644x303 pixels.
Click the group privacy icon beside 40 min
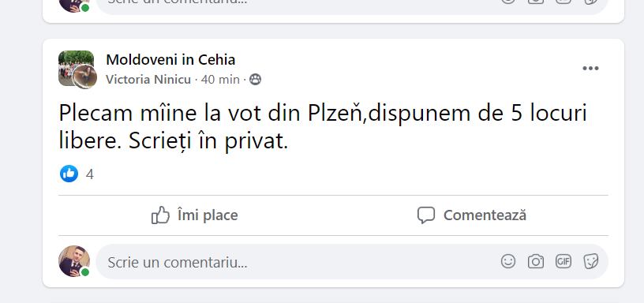[256, 79]
